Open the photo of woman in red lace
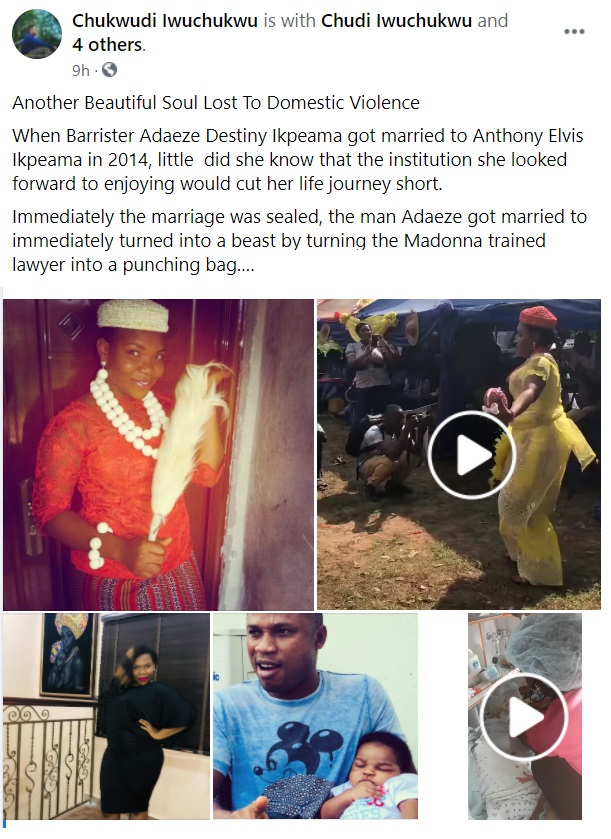 (158, 454)
